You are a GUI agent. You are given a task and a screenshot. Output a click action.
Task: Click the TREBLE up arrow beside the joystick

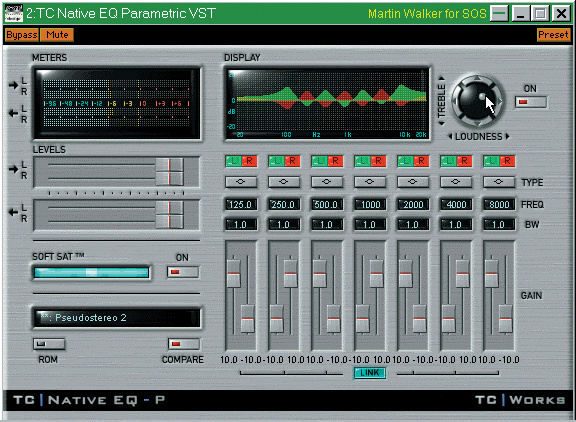click(442, 78)
